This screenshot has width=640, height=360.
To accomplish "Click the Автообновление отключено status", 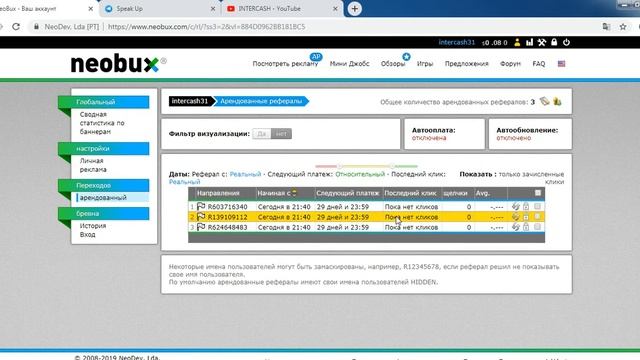I will click(x=513, y=138).
